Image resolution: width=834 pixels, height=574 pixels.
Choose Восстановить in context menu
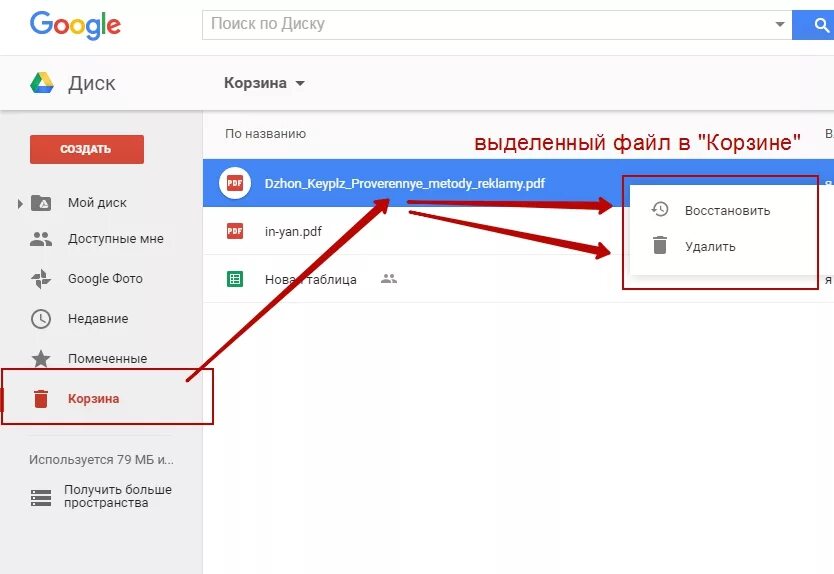coord(727,211)
